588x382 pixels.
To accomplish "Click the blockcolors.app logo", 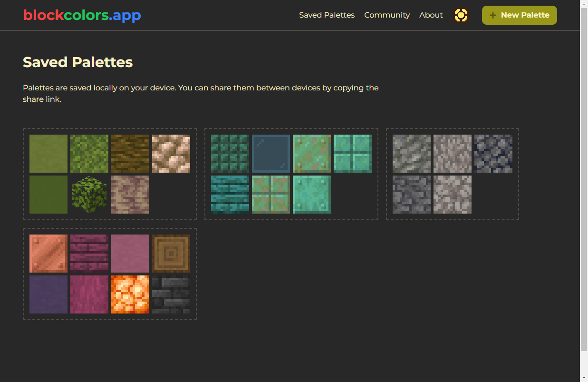I will pos(81,15).
